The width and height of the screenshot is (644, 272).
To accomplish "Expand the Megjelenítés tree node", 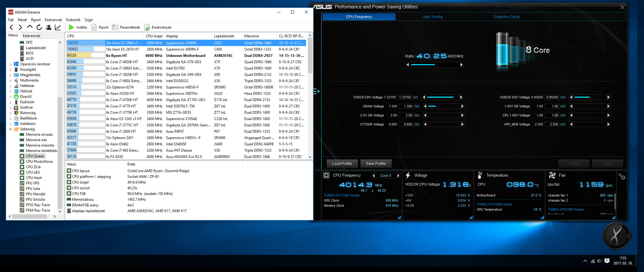I will [x=11, y=75].
